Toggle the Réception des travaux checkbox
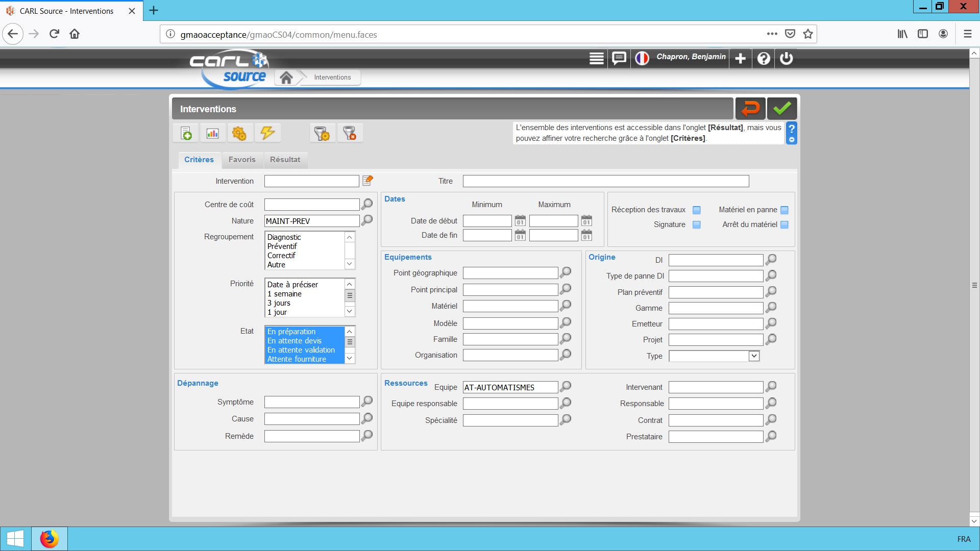This screenshot has height=551, width=980. [x=697, y=210]
